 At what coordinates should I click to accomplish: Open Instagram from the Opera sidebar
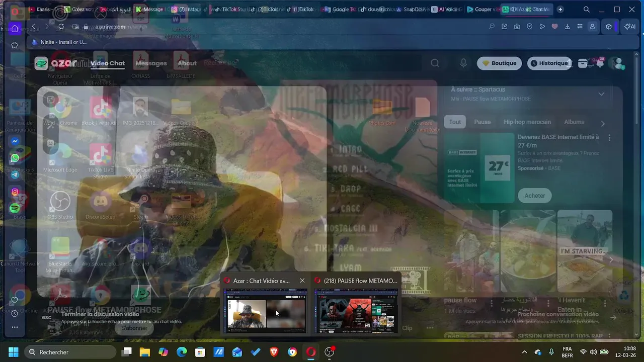click(x=15, y=192)
